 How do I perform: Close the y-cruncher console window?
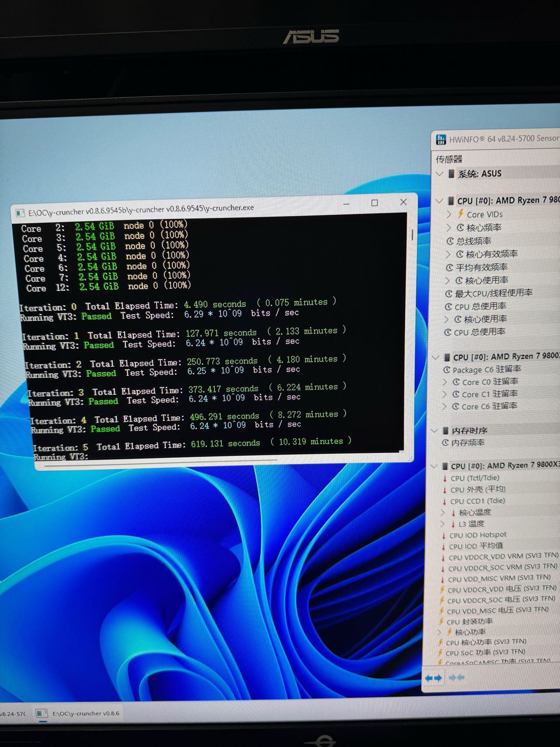(403, 202)
